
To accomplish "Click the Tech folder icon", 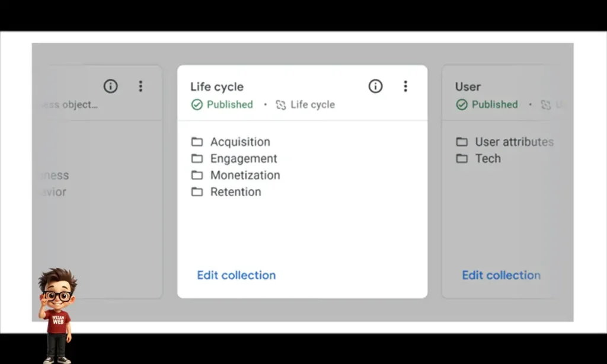I will pos(462,159).
